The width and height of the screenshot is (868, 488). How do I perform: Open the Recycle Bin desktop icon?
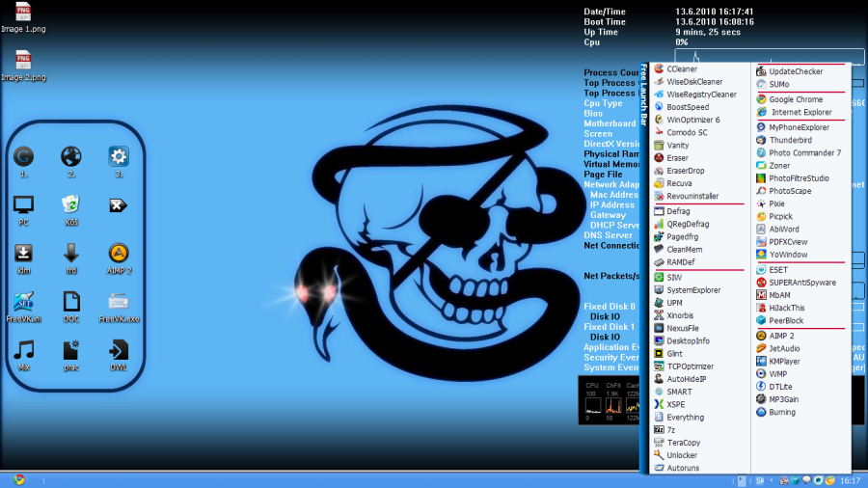click(70, 205)
